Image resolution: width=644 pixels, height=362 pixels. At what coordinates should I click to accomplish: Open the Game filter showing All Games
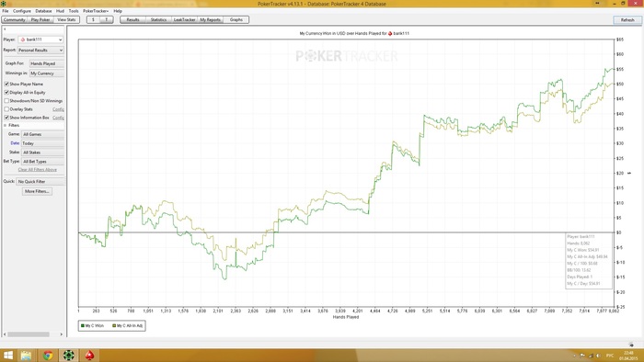tap(42, 134)
